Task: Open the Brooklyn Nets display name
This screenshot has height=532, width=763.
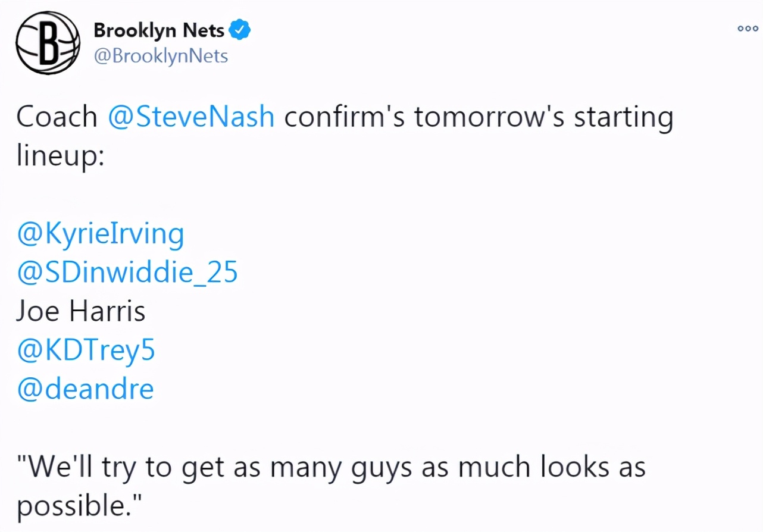Action: (159, 30)
